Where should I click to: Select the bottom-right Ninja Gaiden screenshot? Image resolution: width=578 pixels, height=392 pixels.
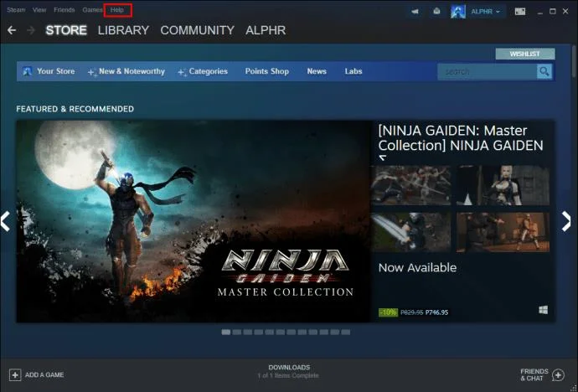pos(503,232)
